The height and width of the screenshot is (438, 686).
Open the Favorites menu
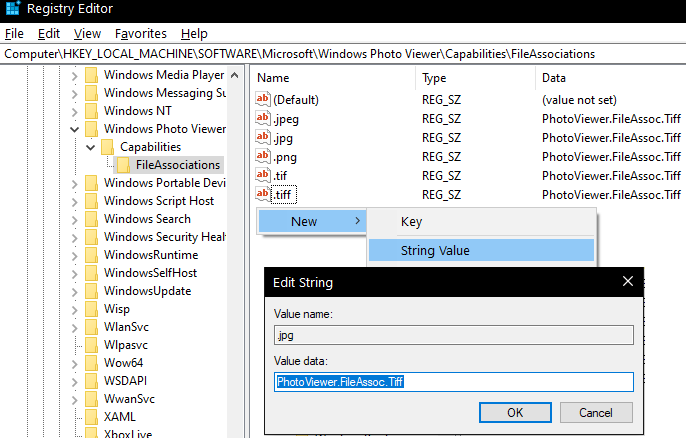[x=140, y=33]
